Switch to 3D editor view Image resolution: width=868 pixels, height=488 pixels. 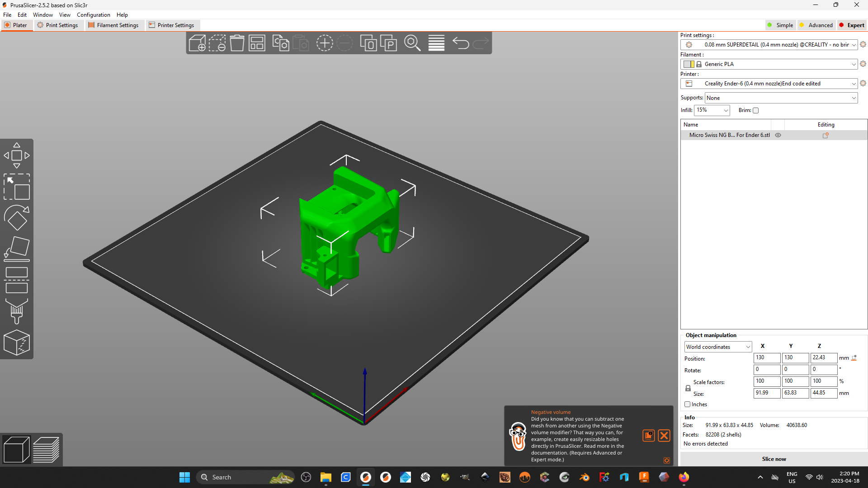point(17,450)
